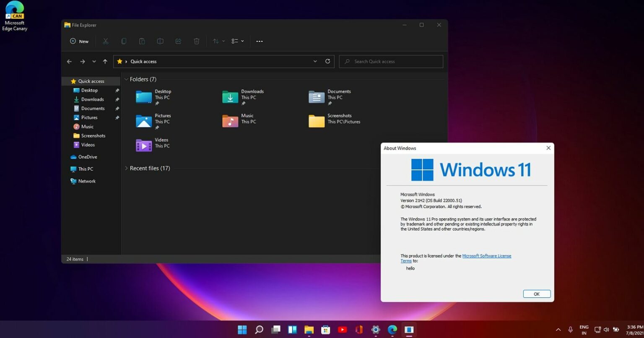
Task: Open Microsoft Store from taskbar
Action: coord(326,330)
